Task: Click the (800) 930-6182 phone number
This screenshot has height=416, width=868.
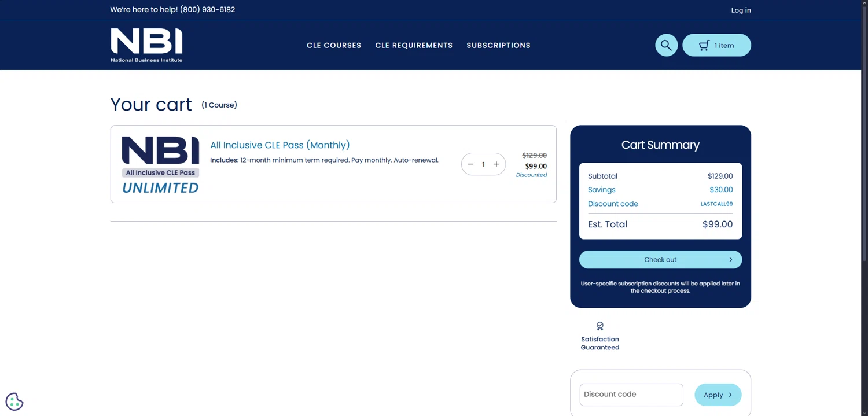Action: point(207,10)
